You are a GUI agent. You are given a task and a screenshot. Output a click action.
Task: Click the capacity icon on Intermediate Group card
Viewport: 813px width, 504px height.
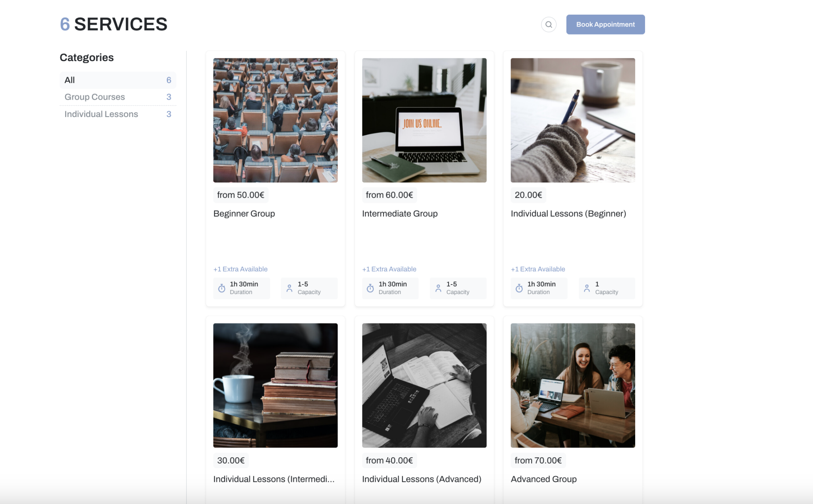[x=438, y=288]
